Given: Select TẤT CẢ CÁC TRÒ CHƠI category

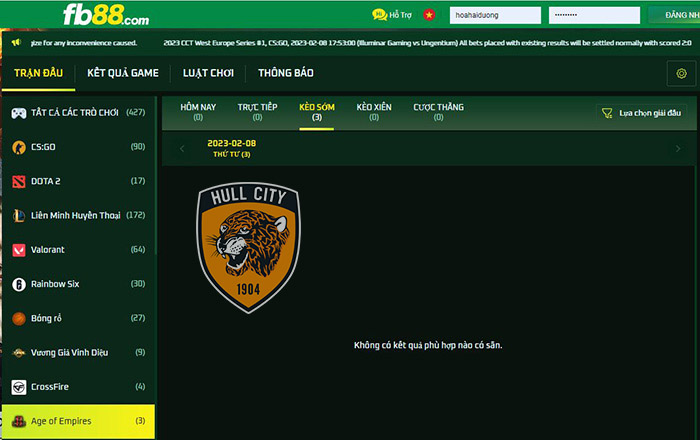Looking at the screenshot, I should coord(79,112).
